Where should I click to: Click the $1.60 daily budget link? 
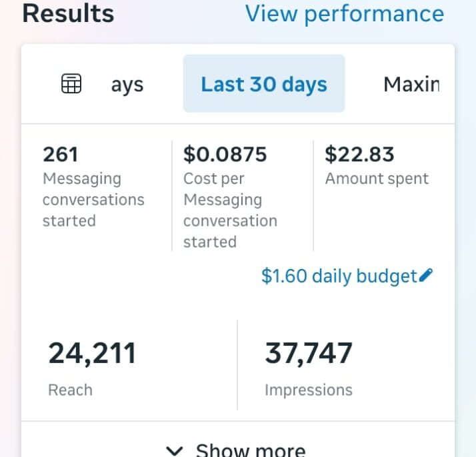[339, 276]
